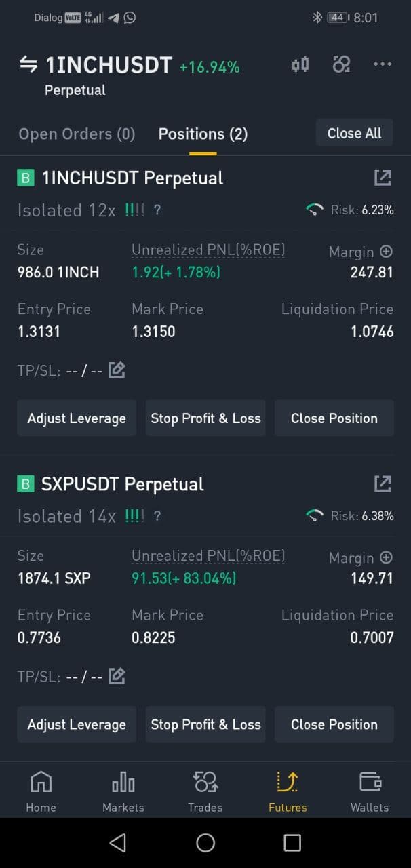Screen dimensions: 411x868
Task: Open the three-dots more menu
Action: (x=383, y=64)
